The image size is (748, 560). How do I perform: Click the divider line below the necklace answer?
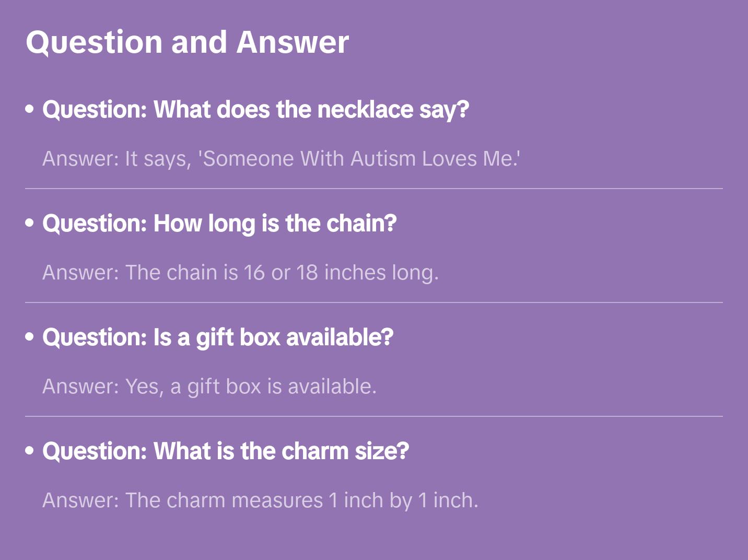pos(374,189)
